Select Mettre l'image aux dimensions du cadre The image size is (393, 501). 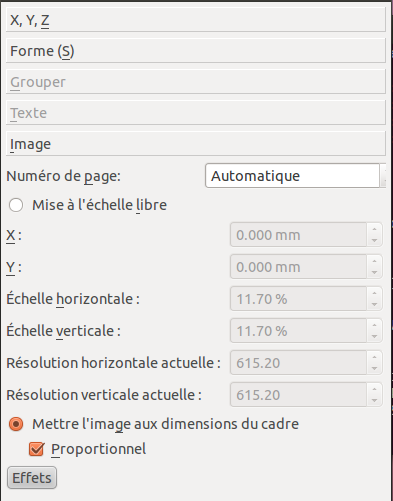pyautogui.click(x=16, y=424)
